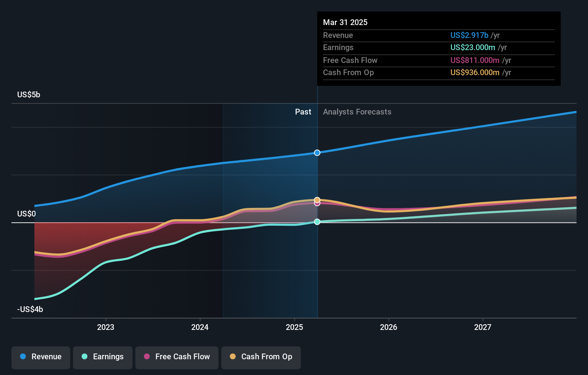Click the 2024 x-axis label
This screenshot has width=588, height=375.
click(x=200, y=327)
